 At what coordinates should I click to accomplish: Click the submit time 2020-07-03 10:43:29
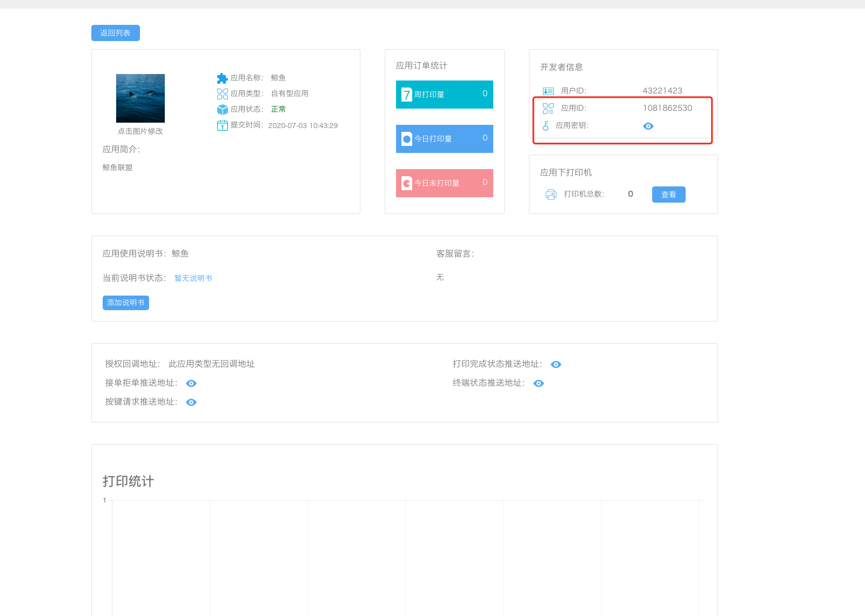(x=303, y=125)
